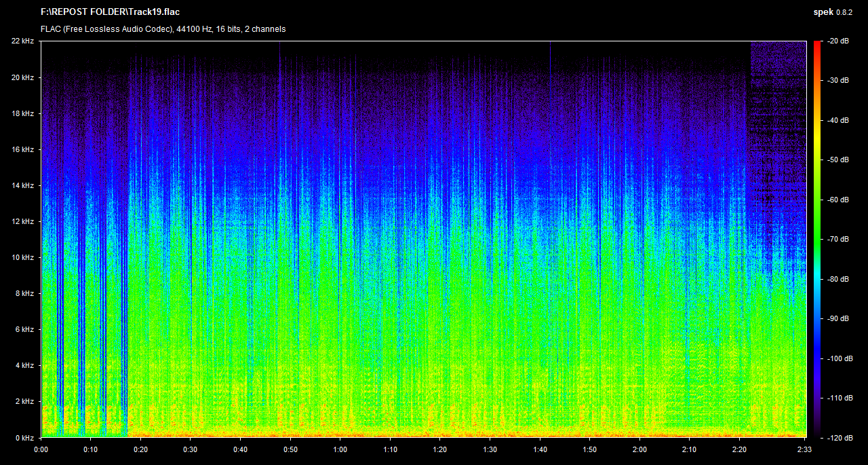Click the FLAC codec info line
The height and width of the screenshot is (465, 868).
pos(163,29)
